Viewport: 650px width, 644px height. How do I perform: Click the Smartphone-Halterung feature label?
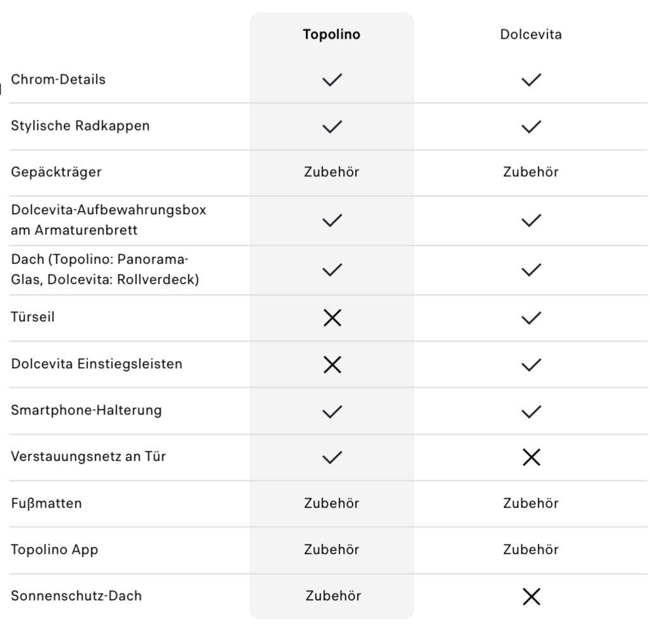tap(86, 410)
